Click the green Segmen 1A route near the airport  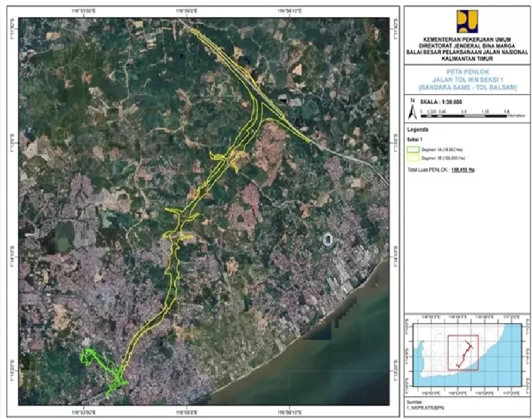[100, 365]
